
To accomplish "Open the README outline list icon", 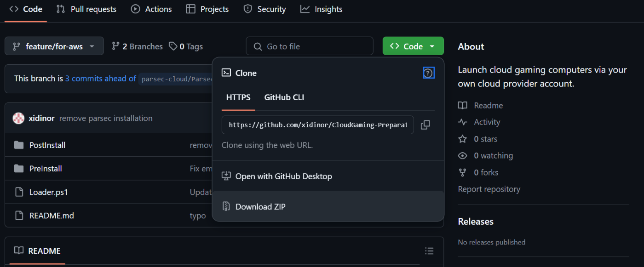I will (429, 251).
